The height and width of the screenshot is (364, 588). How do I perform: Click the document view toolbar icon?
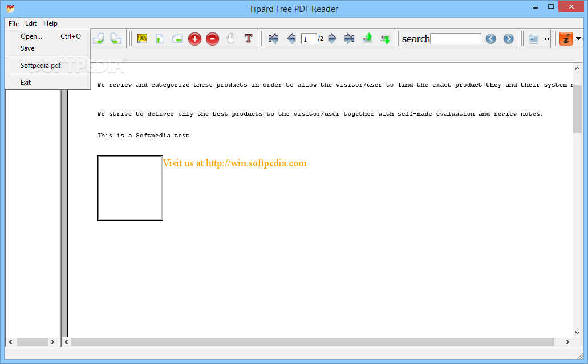pos(533,39)
